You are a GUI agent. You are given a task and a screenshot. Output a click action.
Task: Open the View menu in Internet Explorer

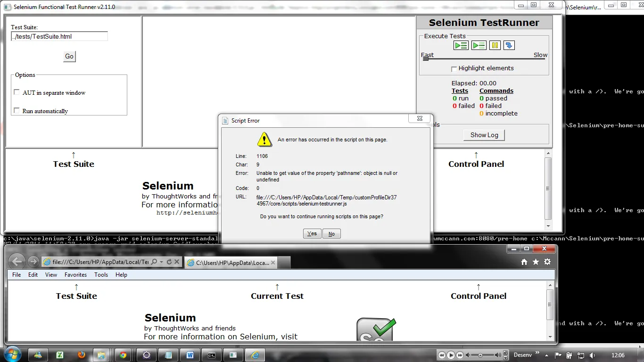51,275
